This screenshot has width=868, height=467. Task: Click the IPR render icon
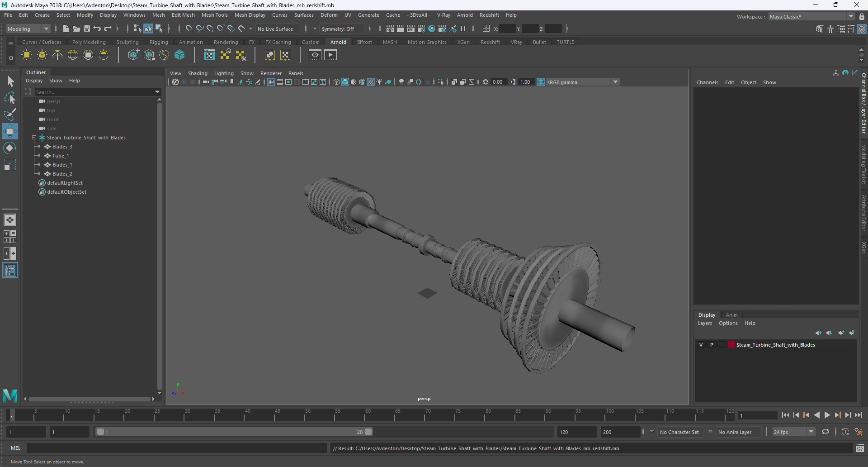(x=411, y=29)
